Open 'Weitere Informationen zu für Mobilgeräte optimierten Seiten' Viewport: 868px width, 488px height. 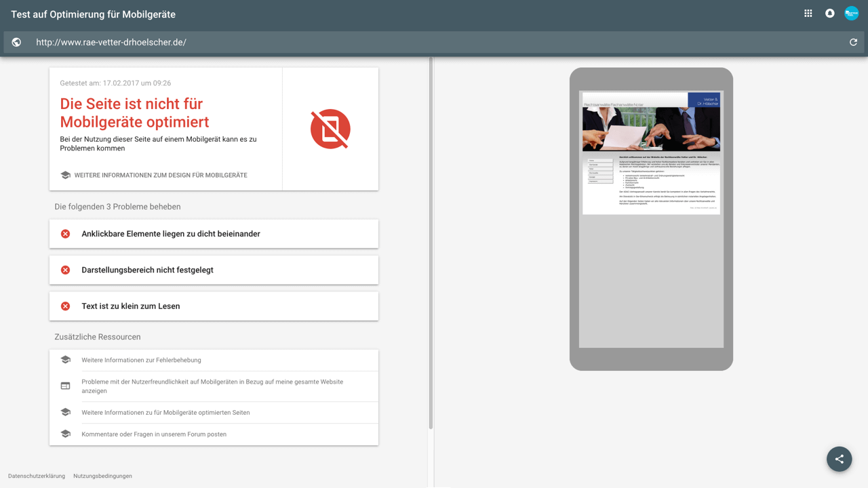(x=165, y=412)
